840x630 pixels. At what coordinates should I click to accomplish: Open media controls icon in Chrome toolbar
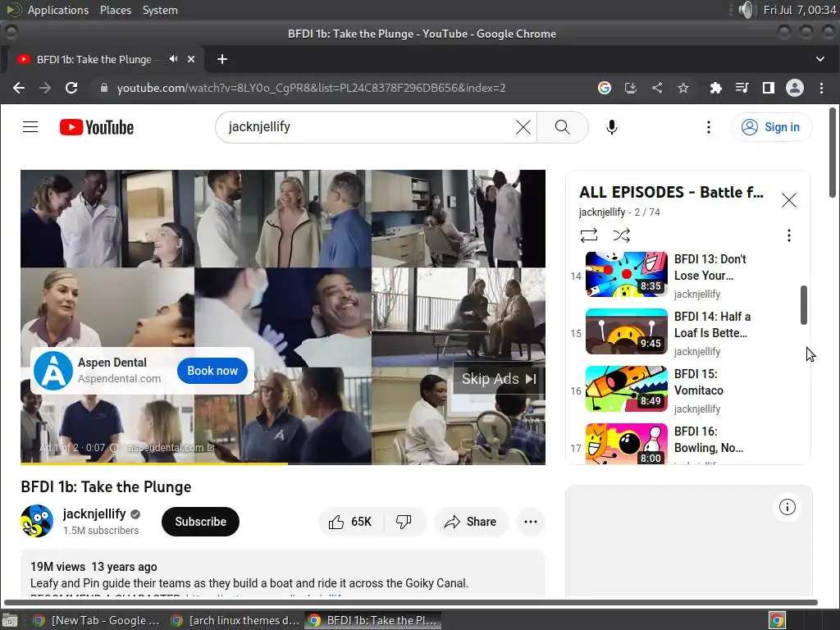(x=742, y=88)
